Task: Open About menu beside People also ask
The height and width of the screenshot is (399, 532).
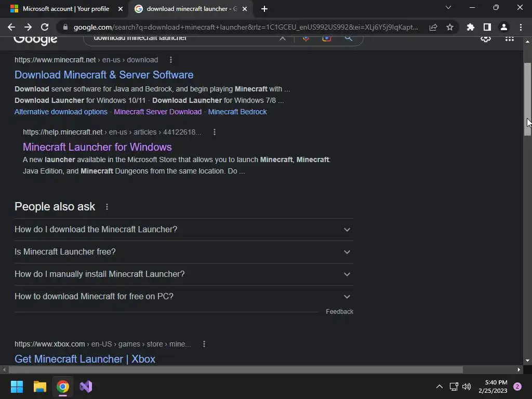Action: tap(107, 207)
